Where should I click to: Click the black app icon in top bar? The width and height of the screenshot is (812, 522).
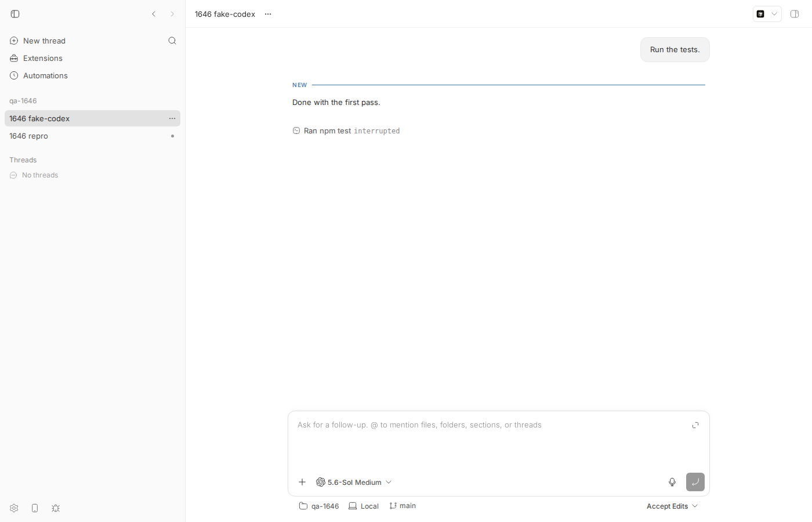point(760,14)
